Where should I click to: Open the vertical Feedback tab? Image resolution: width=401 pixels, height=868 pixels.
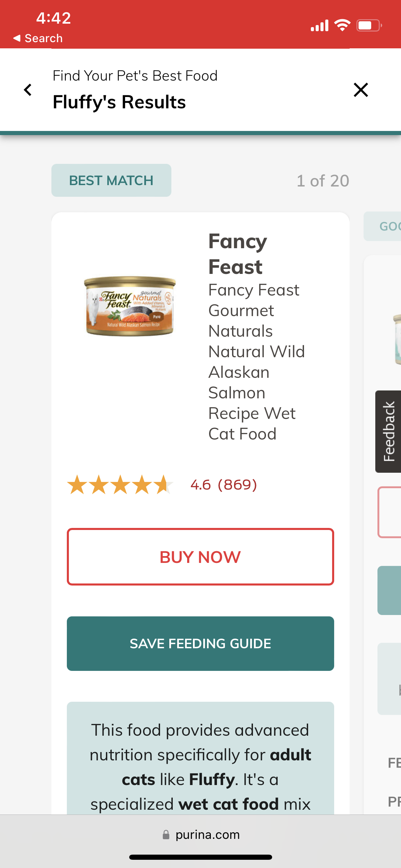pos(389,431)
